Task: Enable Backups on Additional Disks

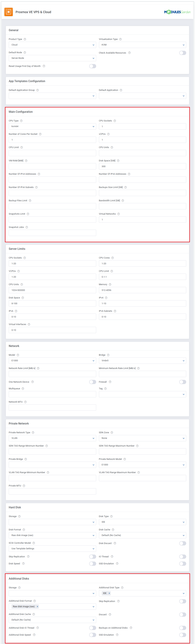Action: coord(183,628)
